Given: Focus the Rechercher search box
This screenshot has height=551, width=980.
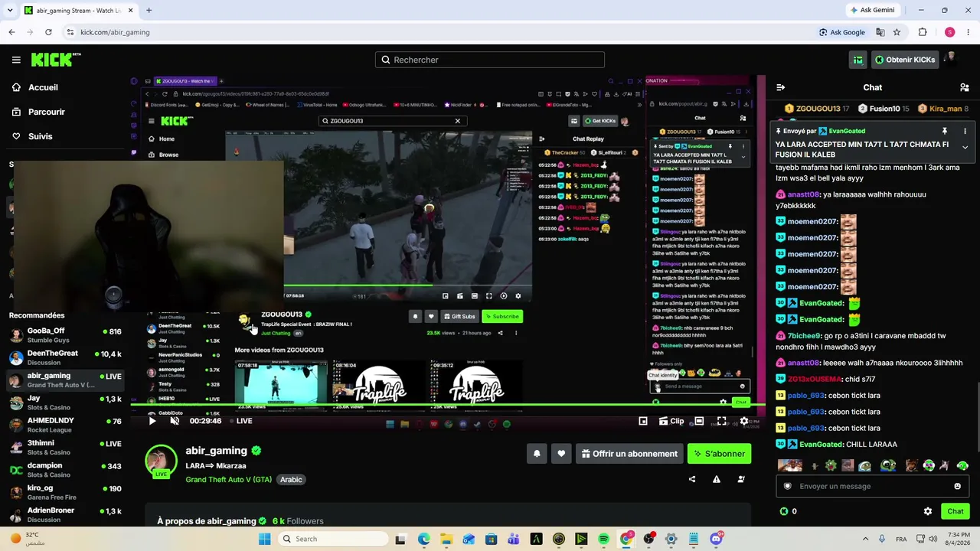Looking at the screenshot, I should [490, 60].
